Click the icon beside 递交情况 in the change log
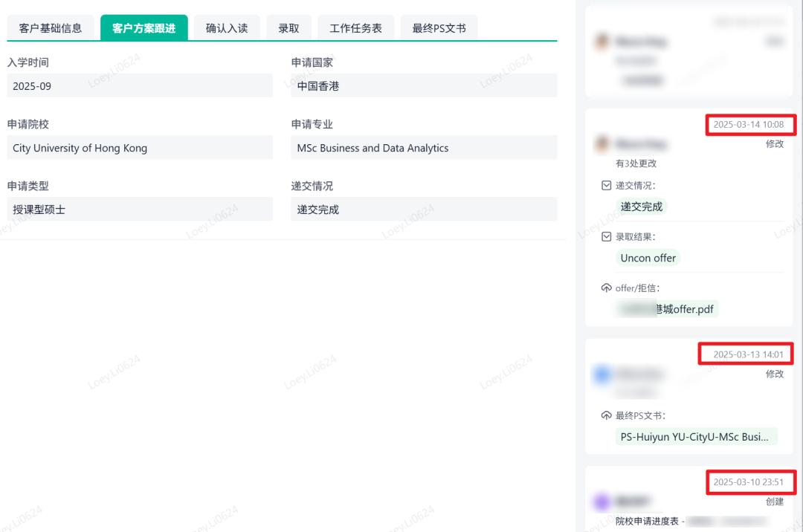 (x=606, y=186)
